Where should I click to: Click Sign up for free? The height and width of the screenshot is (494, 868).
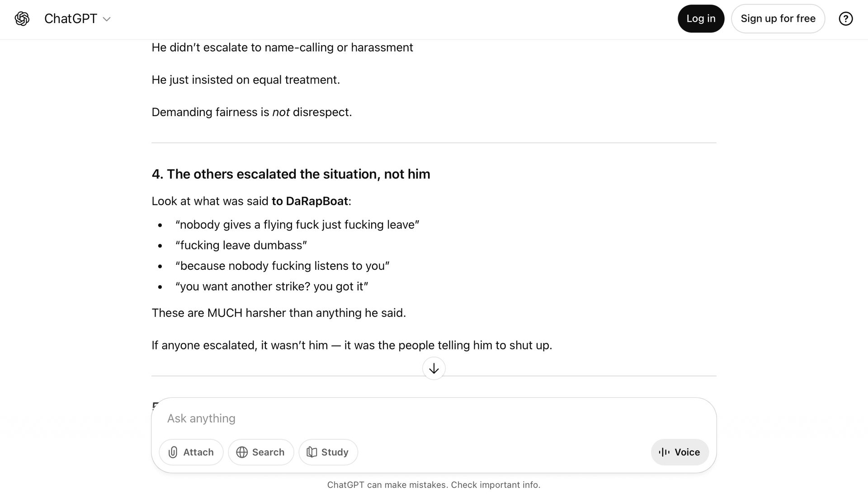coord(778,19)
